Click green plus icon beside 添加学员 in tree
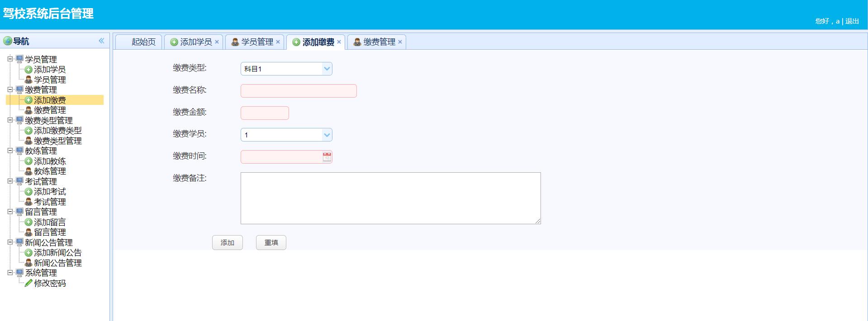 (28, 70)
